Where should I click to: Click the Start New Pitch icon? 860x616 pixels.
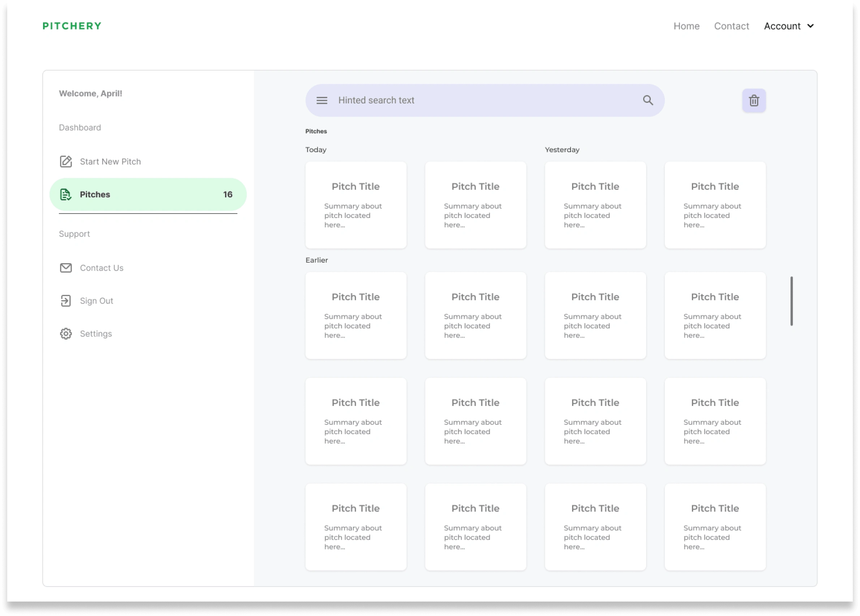(66, 161)
